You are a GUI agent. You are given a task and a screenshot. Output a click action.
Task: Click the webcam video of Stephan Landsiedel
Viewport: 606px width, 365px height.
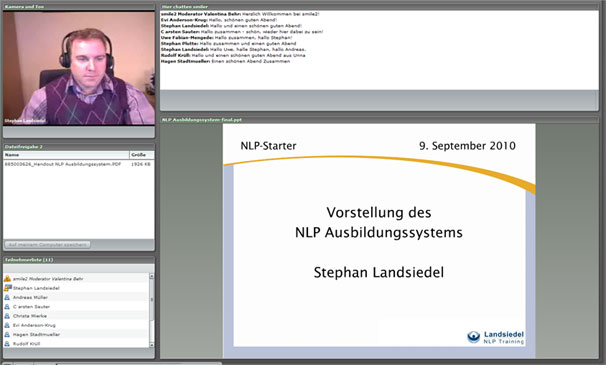(x=79, y=68)
